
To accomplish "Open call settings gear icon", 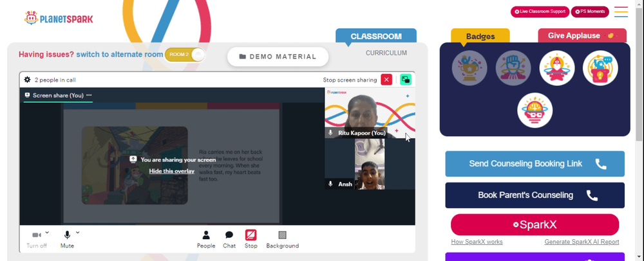I will point(28,80).
